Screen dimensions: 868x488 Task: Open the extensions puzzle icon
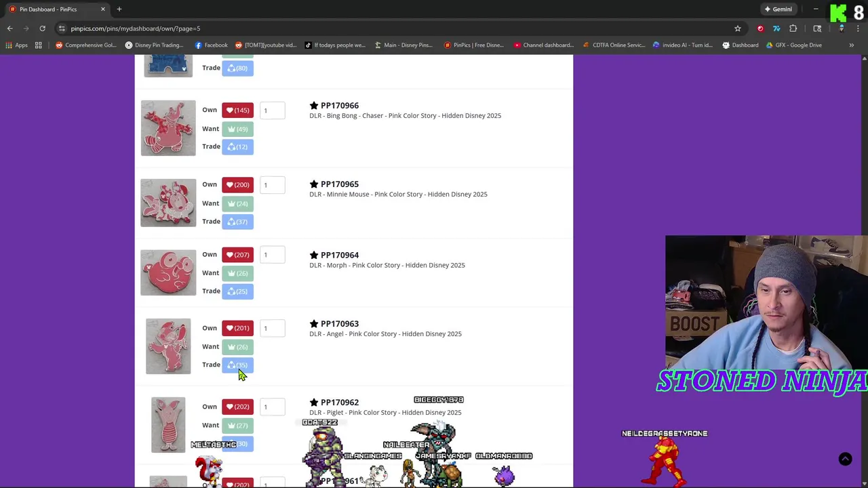tap(793, 28)
